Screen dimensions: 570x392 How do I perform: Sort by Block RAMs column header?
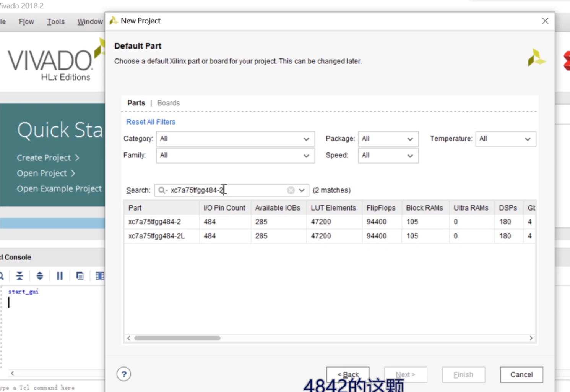point(425,208)
